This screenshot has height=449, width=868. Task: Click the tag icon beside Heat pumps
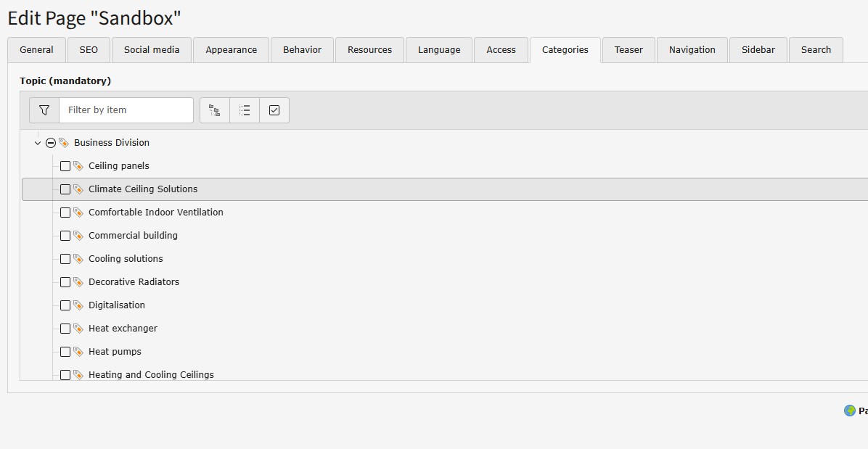point(78,352)
